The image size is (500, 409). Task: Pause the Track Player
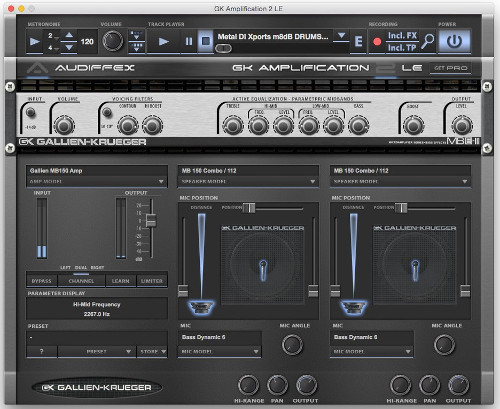pyautogui.click(x=189, y=41)
